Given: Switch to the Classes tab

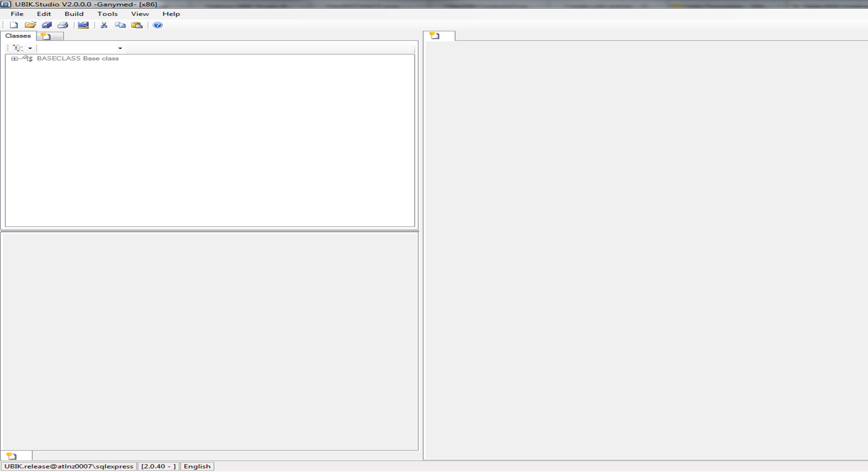Looking at the screenshot, I should pyautogui.click(x=18, y=36).
